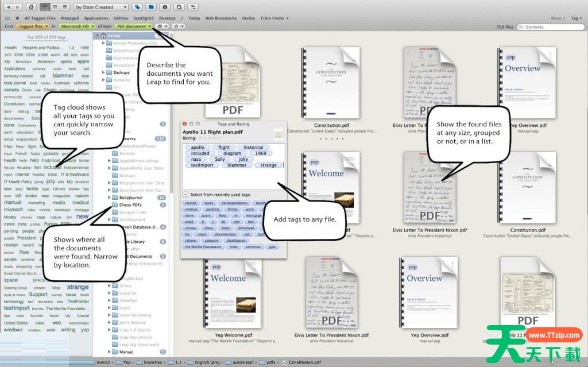Click the 'windows' tag in tag cloud
The image size is (588, 367).
13,330
